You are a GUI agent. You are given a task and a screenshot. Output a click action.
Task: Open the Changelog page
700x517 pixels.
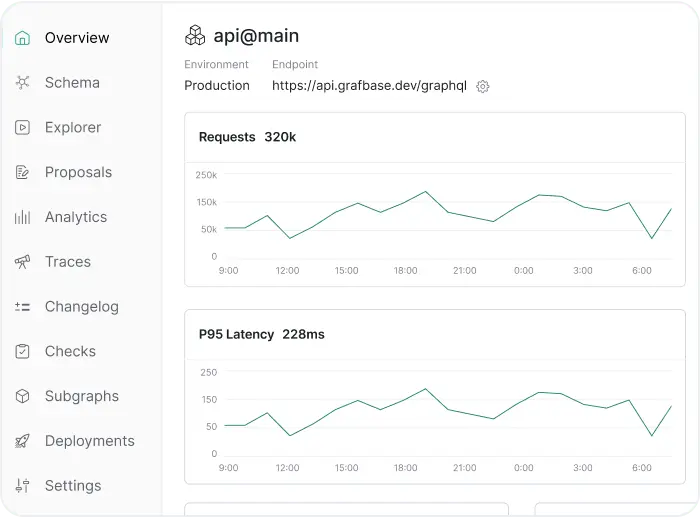[x=82, y=307]
